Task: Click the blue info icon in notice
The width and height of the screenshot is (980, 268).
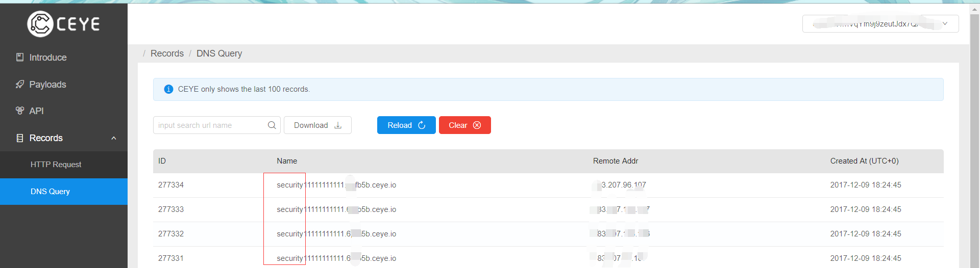Action: pyautogui.click(x=168, y=89)
